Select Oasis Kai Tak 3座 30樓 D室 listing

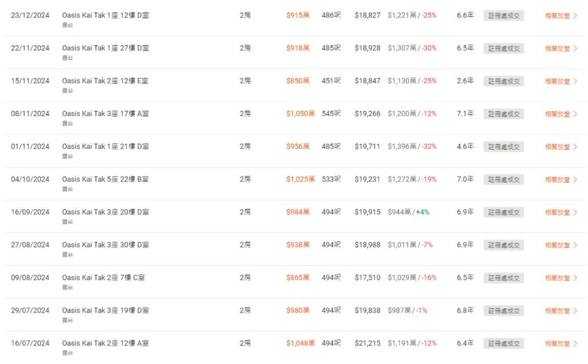coord(105,245)
